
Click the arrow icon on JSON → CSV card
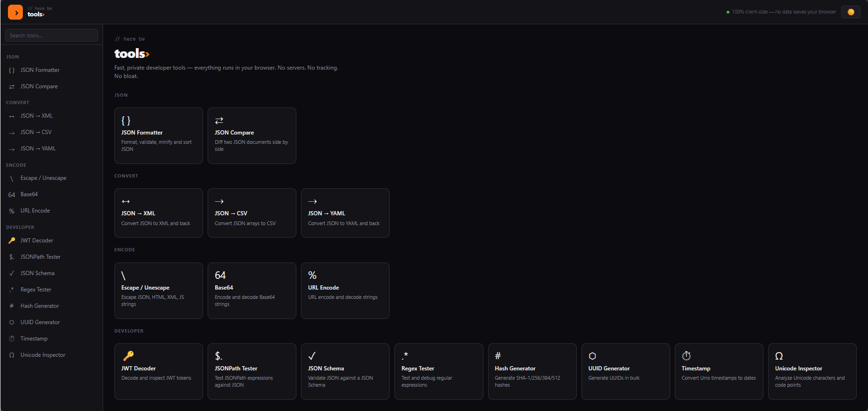tap(219, 201)
